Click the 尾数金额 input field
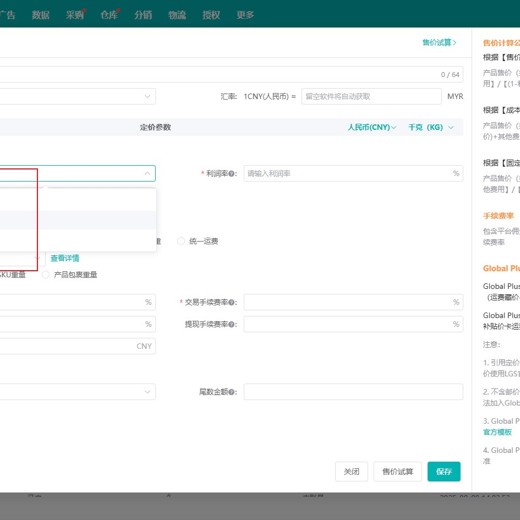This screenshot has height=520, width=520. click(x=353, y=392)
